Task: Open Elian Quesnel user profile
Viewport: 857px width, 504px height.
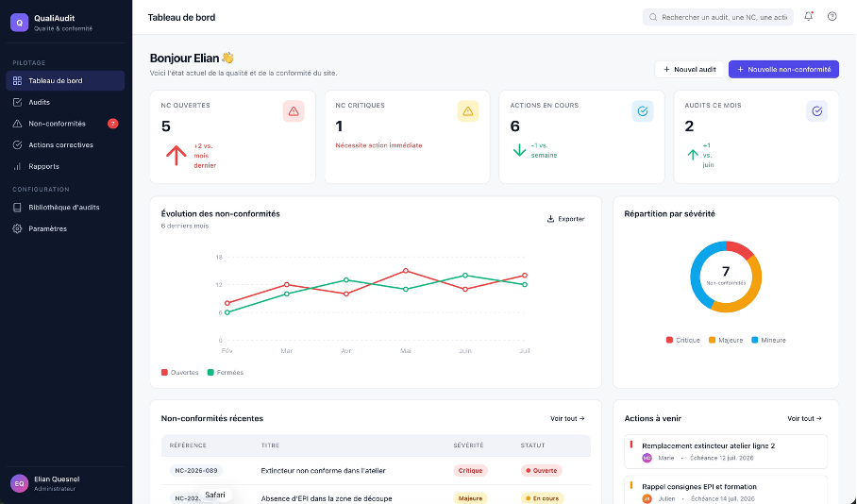Action: point(65,483)
